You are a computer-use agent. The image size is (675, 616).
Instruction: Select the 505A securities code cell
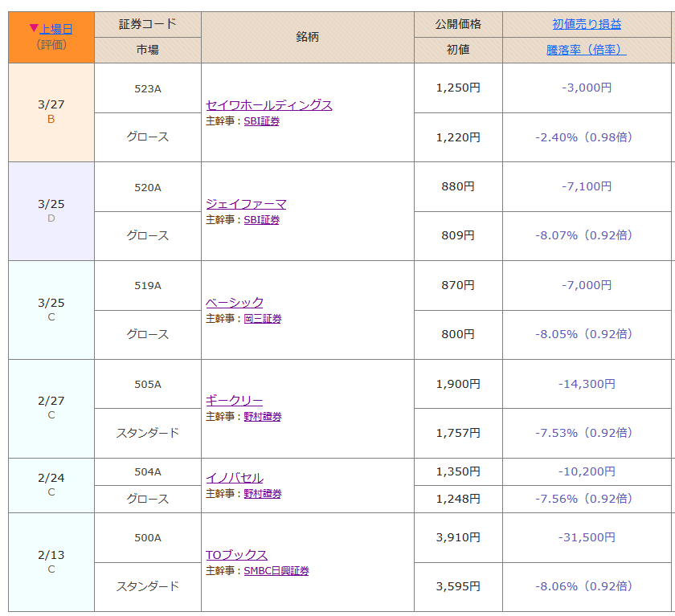click(148, 384)
